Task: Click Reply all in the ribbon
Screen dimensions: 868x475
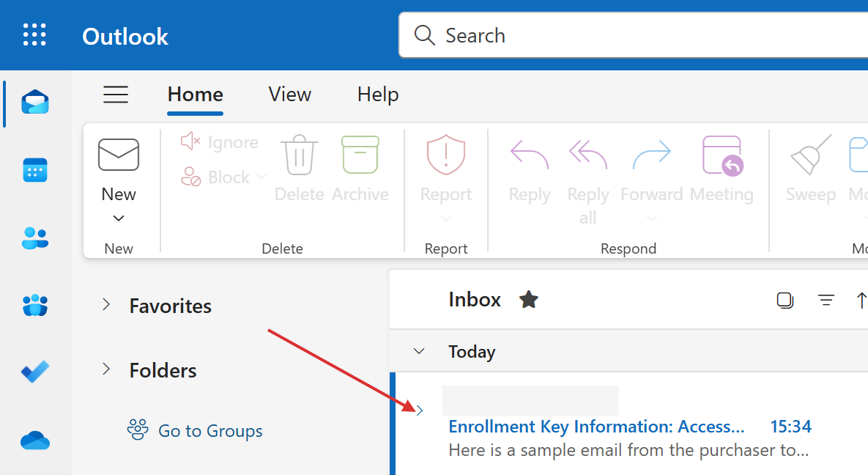Action: [588, 182]
